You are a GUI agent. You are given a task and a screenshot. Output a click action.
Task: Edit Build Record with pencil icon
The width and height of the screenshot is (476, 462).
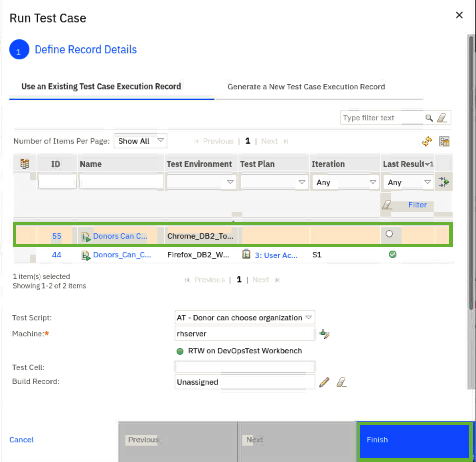point(324,382)
